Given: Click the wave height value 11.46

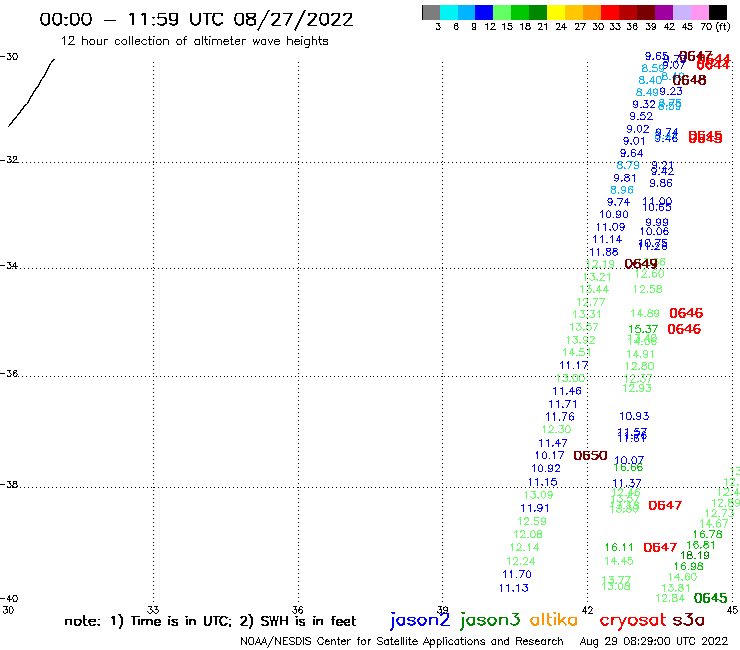Looking at the screenshot, I should click(567, 391).
